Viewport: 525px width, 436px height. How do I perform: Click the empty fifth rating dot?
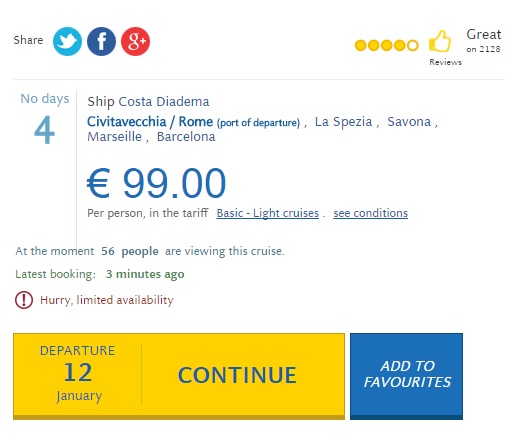(413, 45)
